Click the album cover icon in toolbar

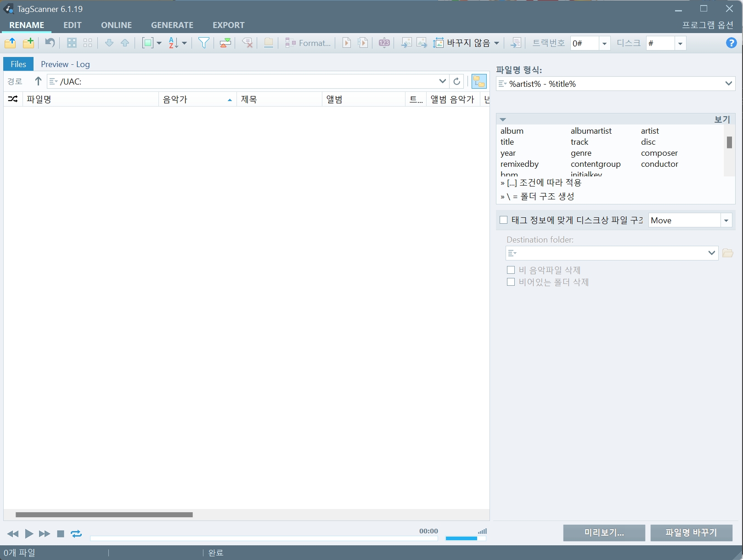(x=269, y=43)
